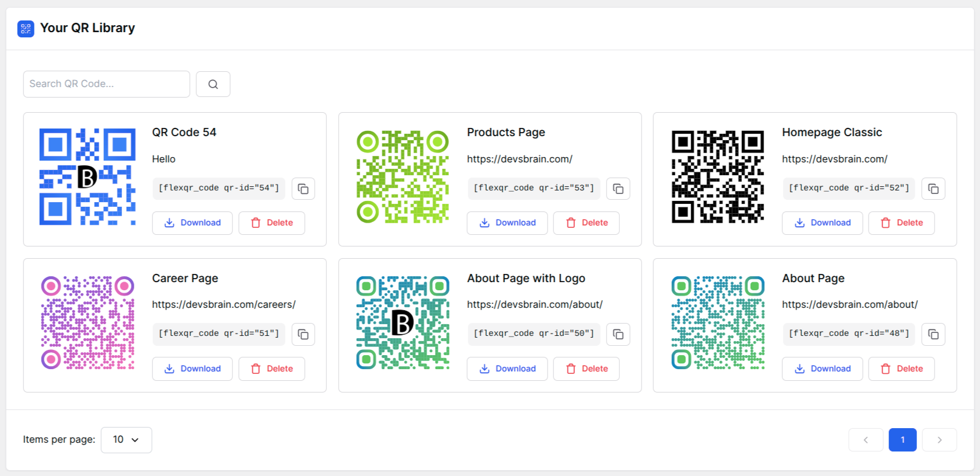The height and width of the screenshot is (476, 980).
Task: Copy shortcode for Homepage Classic
Action: pyautogui.click(x=933, y=189)
